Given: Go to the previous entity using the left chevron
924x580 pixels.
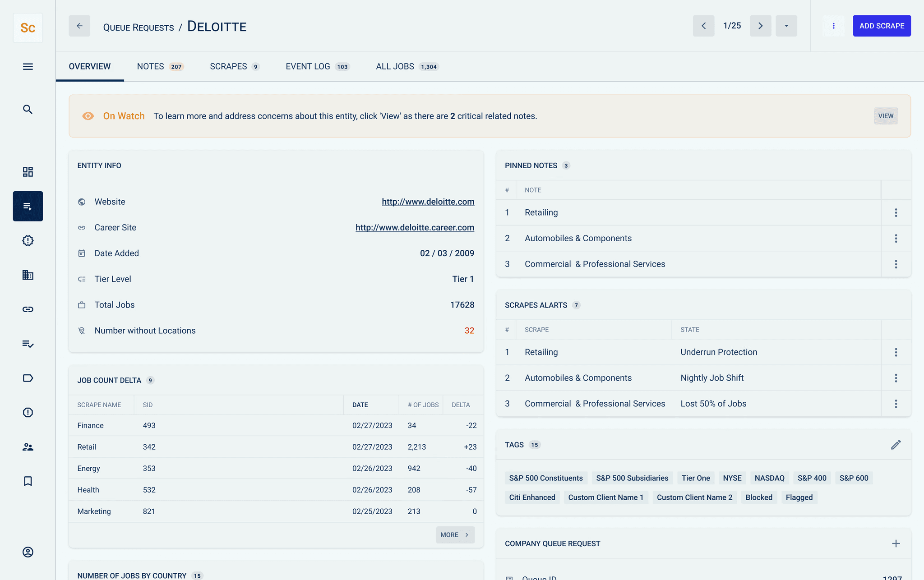Looking at the screenshot, I should point(704,26).
